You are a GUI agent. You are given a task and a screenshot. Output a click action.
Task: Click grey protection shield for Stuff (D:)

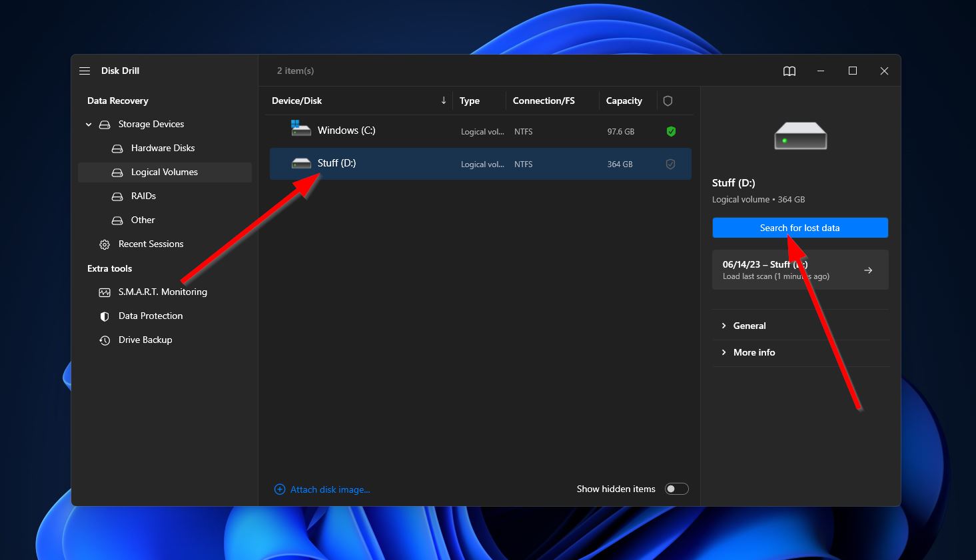[670, 164]
